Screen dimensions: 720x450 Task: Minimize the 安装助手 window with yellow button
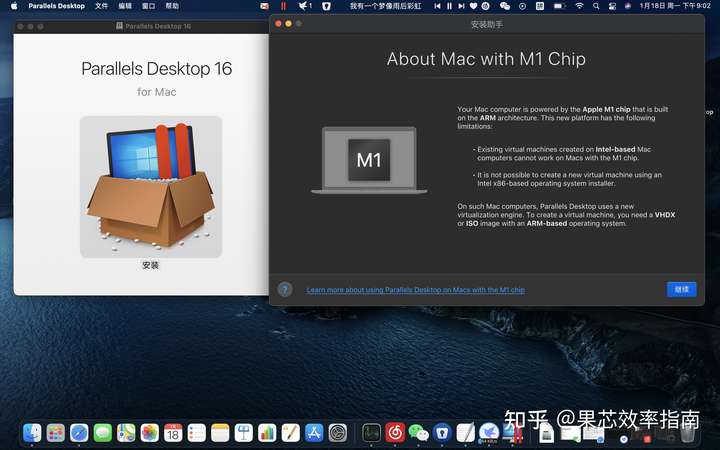[288, 23]
